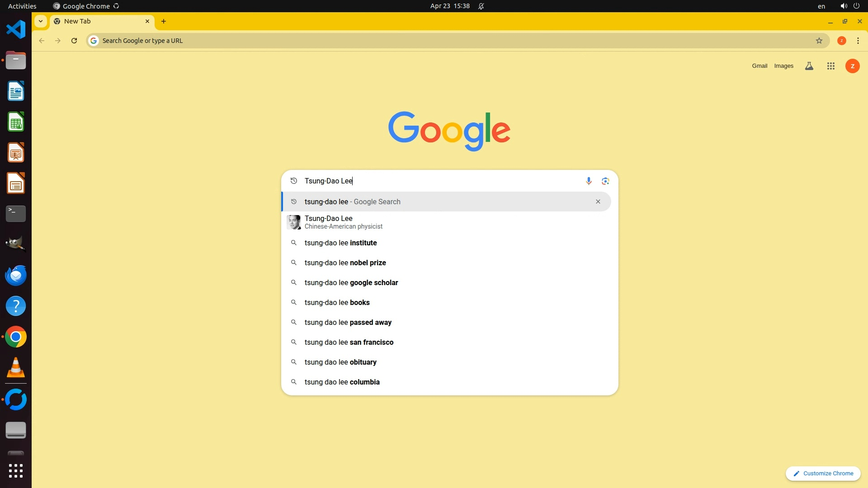The width and height of the screenshot is (868, 488).
Task: Choose tsung-dao lee nobel prize suggestion
Action: (345, 263)
